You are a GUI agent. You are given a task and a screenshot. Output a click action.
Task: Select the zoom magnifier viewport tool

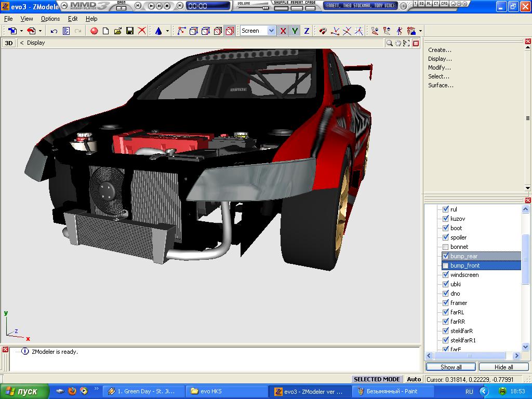click(389, 43)
